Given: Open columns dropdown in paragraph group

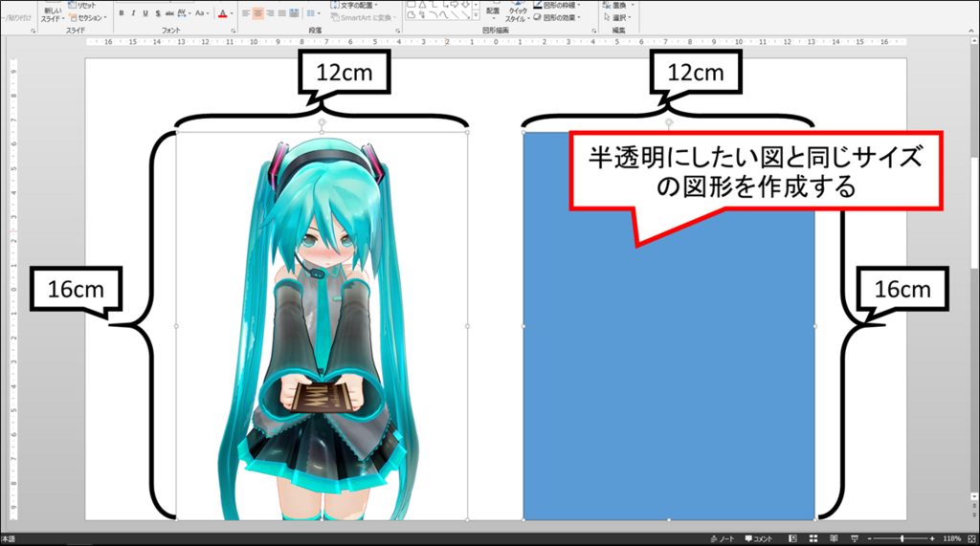Looking at the screenshot, I should coord(313,13).
